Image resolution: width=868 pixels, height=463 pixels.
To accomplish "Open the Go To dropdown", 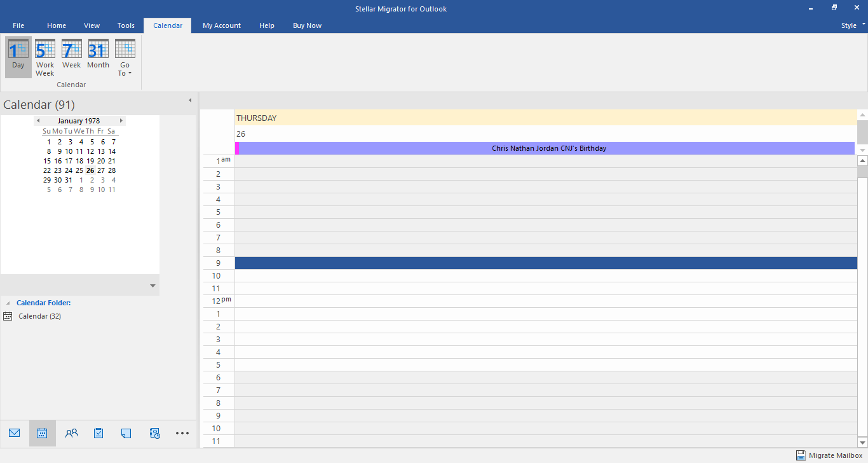I will click(125, 57).
